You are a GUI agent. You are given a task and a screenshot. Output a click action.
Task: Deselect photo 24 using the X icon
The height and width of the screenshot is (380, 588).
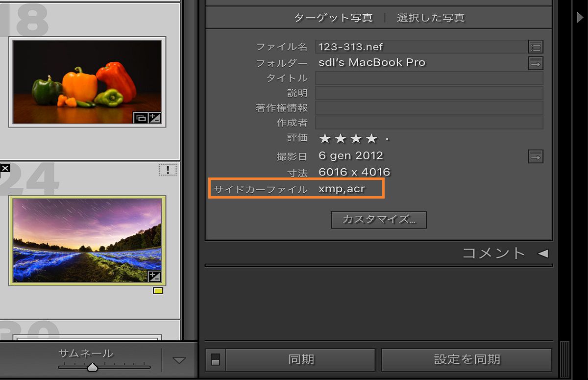coord(5,168)
